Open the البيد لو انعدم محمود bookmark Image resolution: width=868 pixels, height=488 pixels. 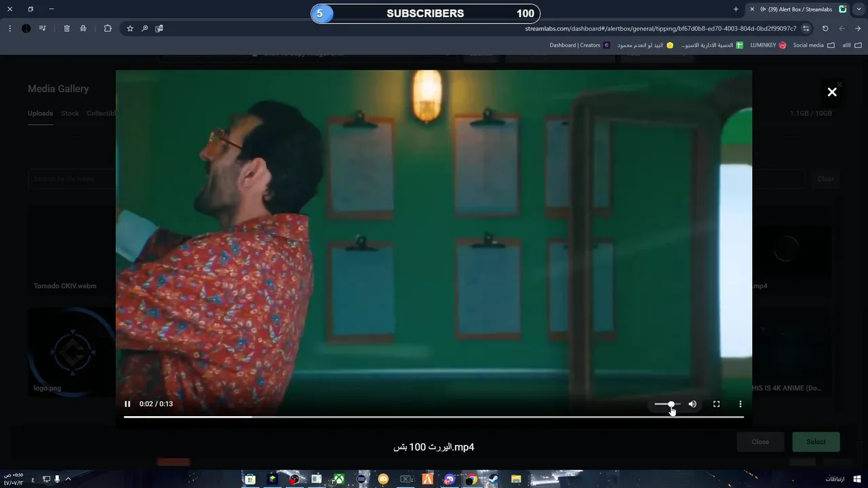[x=645, y=45]
